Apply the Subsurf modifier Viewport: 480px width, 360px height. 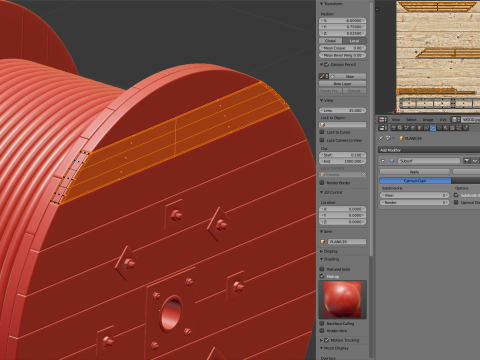414,172
